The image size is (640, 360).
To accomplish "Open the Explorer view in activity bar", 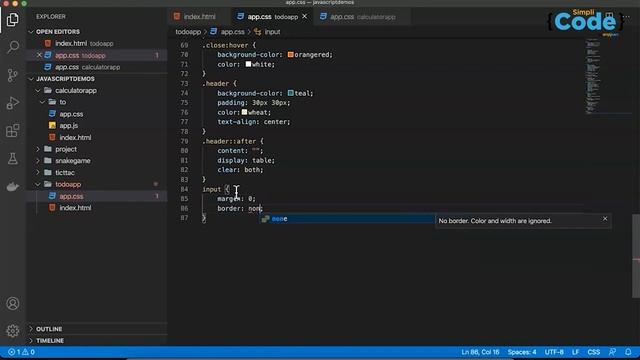I will pos(13,20).
